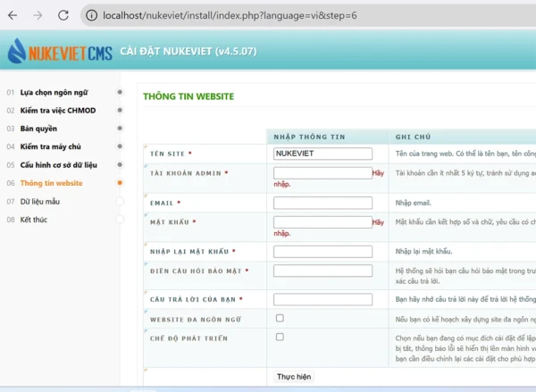Click the step indicator dot beside Kết thúc
This screenshot has width=536, height=392.
[x=120, y=220]
